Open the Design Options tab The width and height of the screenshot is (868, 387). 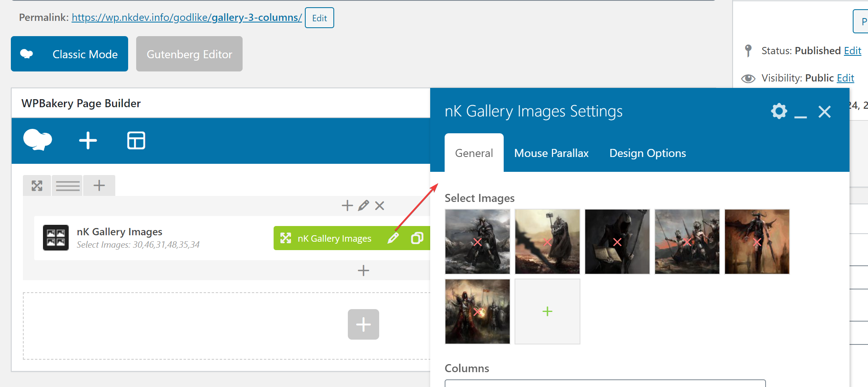tap(647, 153)
